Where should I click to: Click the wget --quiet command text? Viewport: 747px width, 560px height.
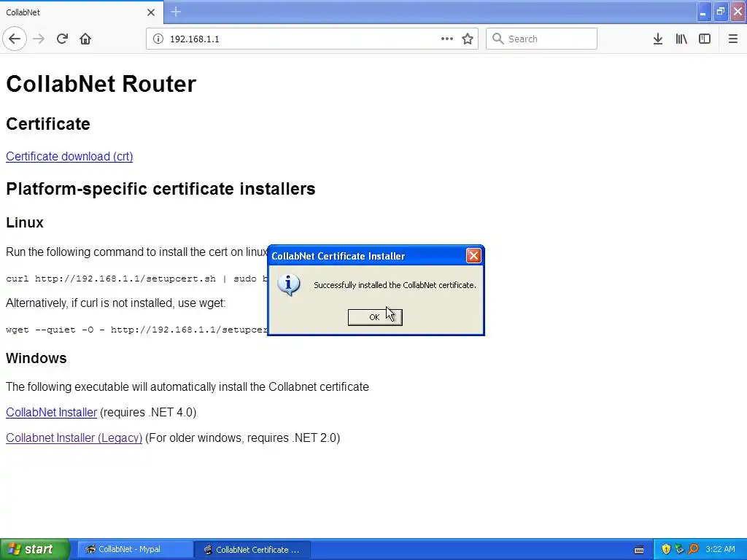pyautogui.click(x=137, y=330)
